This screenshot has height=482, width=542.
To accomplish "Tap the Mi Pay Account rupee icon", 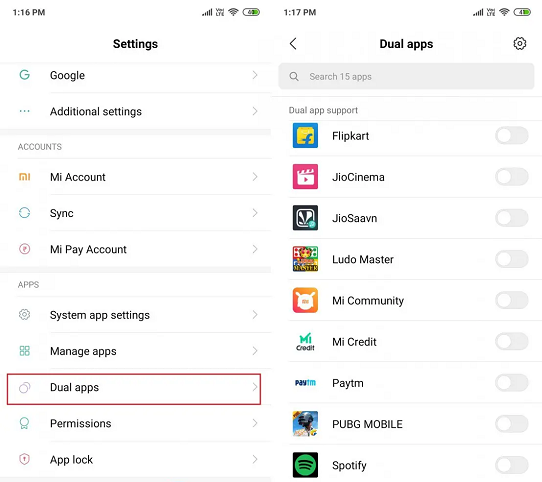I will point(25,249).
